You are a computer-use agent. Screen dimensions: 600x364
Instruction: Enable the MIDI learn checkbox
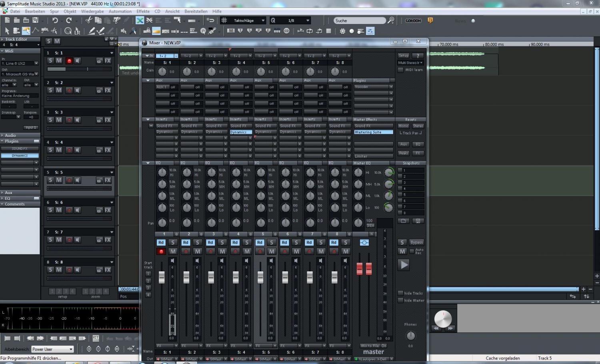400,70
